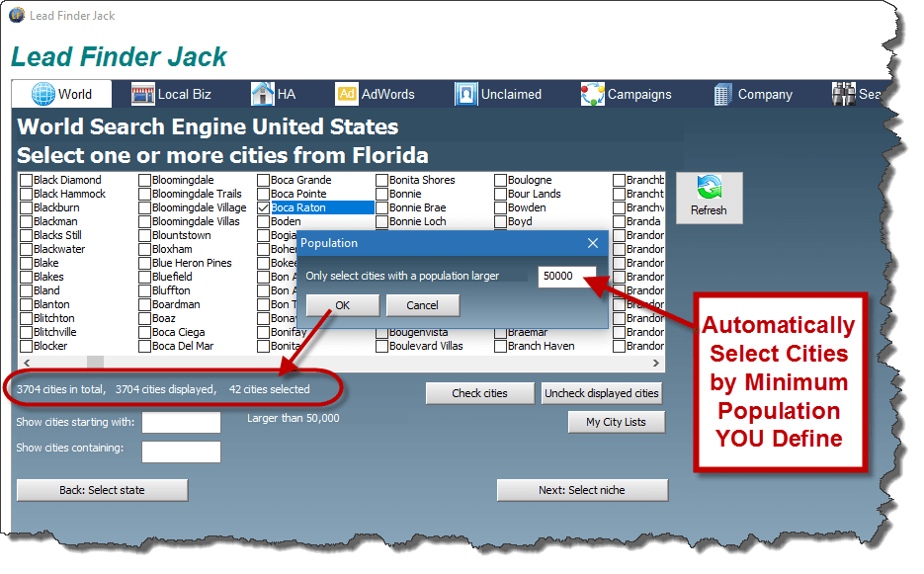Check the Black Diamond city checkbox

pos(27,181)
